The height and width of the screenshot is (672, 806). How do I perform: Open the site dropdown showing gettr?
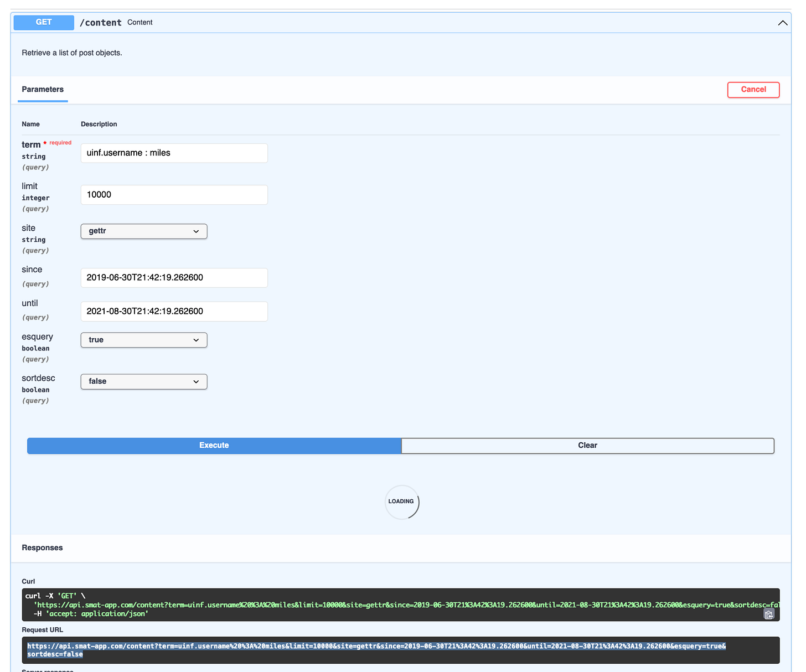(144, 231)
